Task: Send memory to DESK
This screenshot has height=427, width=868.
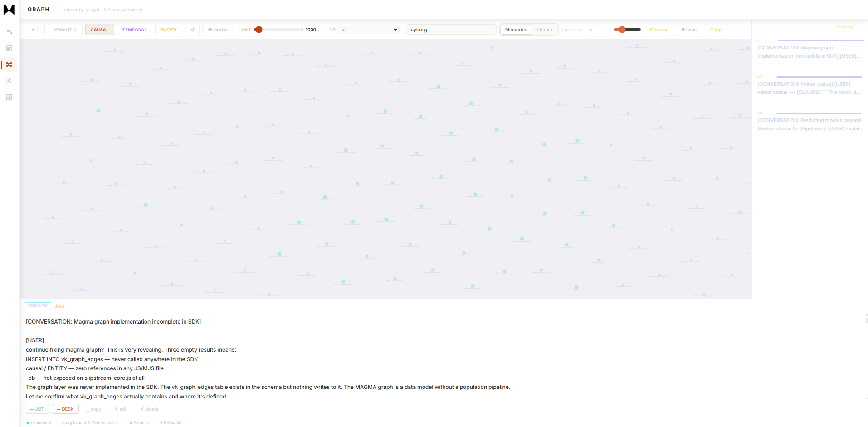Action: [65, 409]
